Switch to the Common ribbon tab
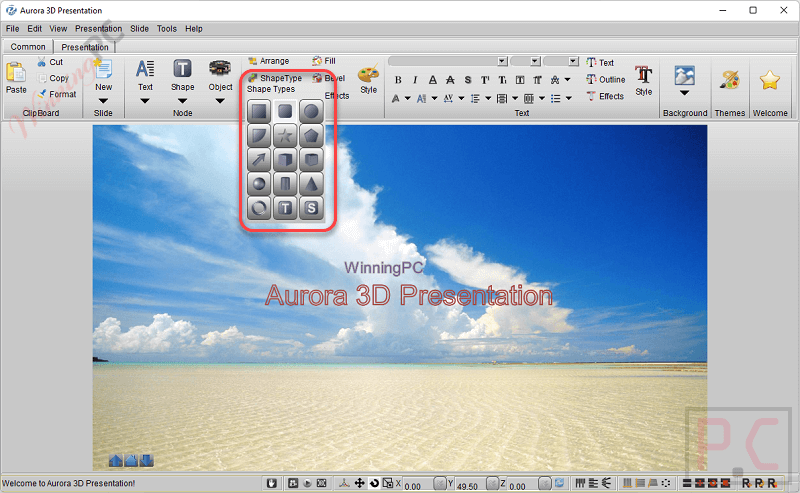Screen dimensions: 800x493 point(28,46)
